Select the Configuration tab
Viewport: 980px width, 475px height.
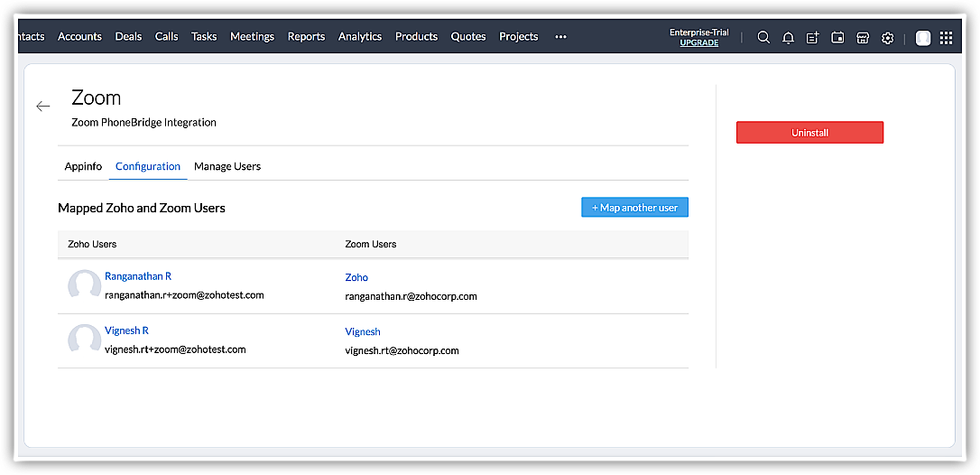coord(148,166)
